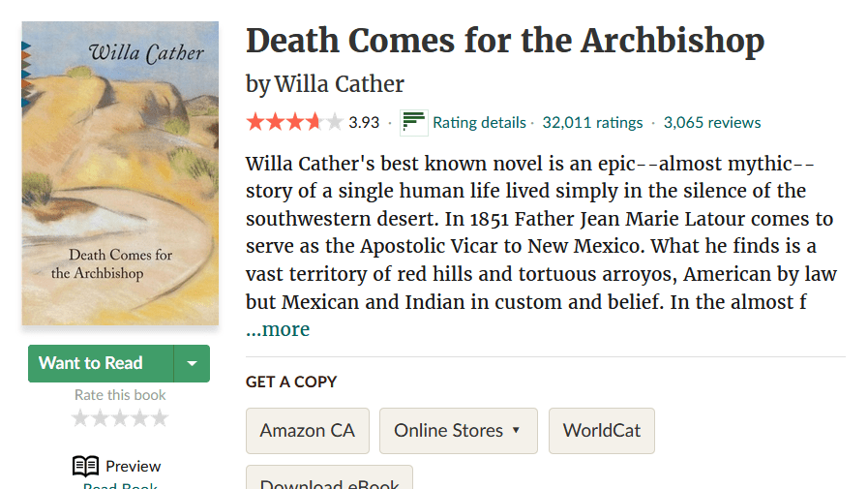Rate the book four stars
The height and width of the screenshot is (489, 868).
click(139, 418)
